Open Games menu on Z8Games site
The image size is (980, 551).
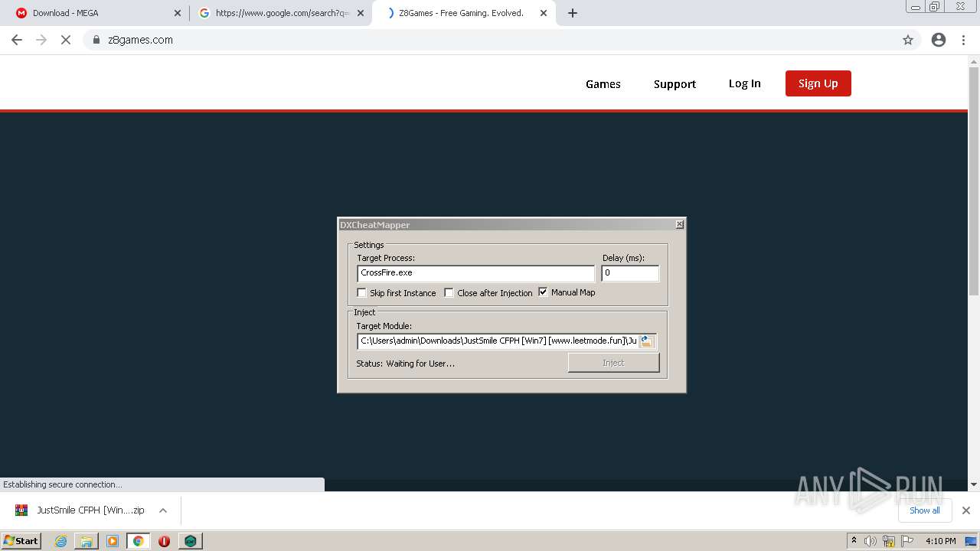[603, 84]
